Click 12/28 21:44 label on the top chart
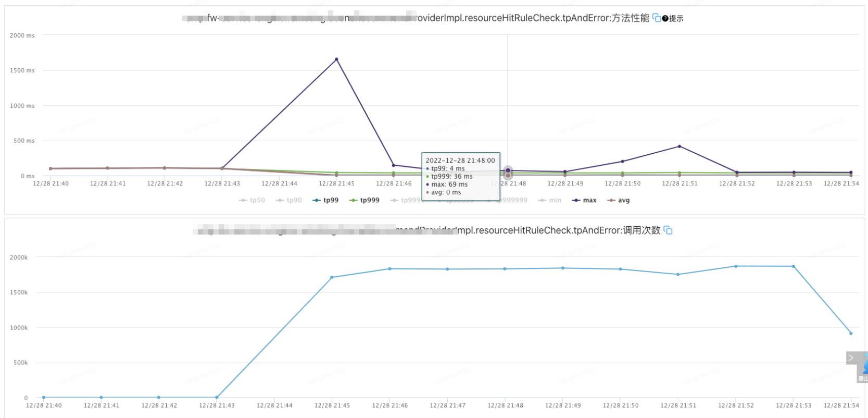The height and width of the screenshot is (418, 868). tap(279, 183)
